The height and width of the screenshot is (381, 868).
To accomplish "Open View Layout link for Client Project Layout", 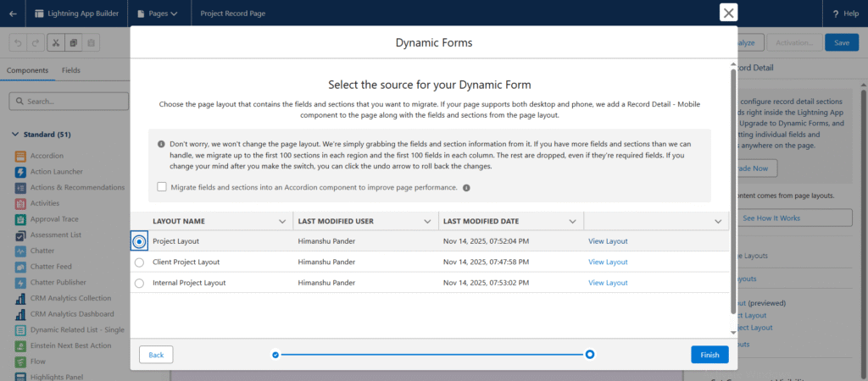I will [x=608, y=262].
